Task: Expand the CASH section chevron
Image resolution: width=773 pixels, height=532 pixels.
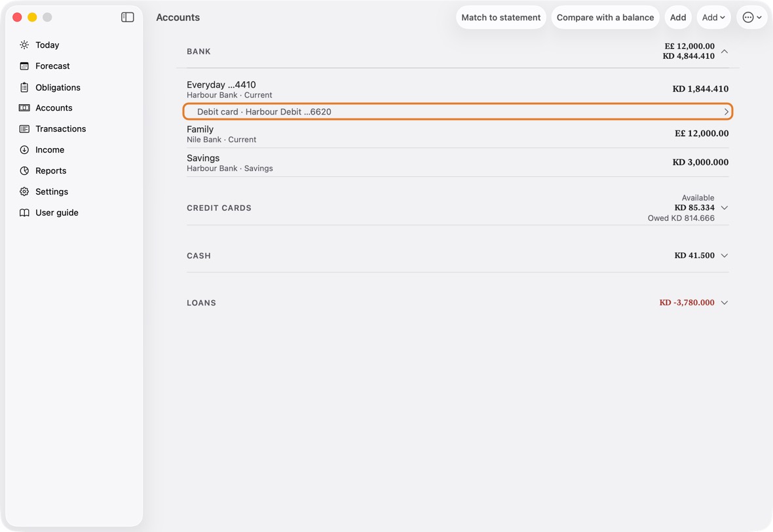Action: [x=724, y=256]
